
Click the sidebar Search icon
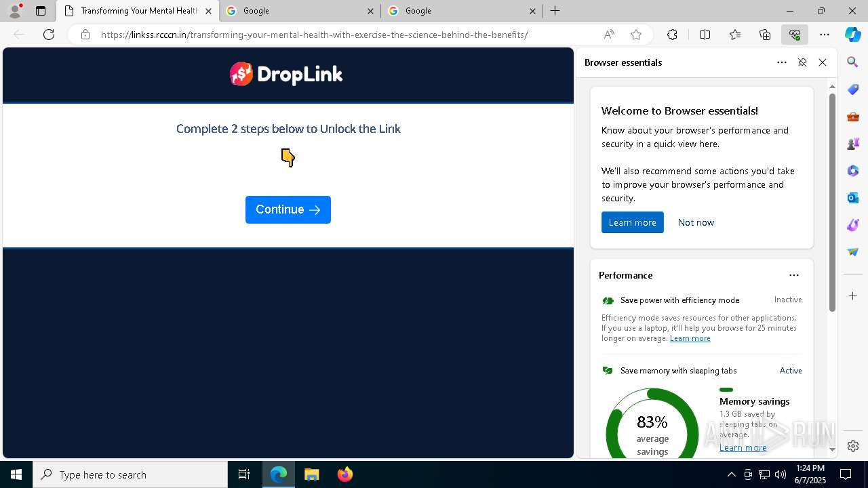[853, 62]
